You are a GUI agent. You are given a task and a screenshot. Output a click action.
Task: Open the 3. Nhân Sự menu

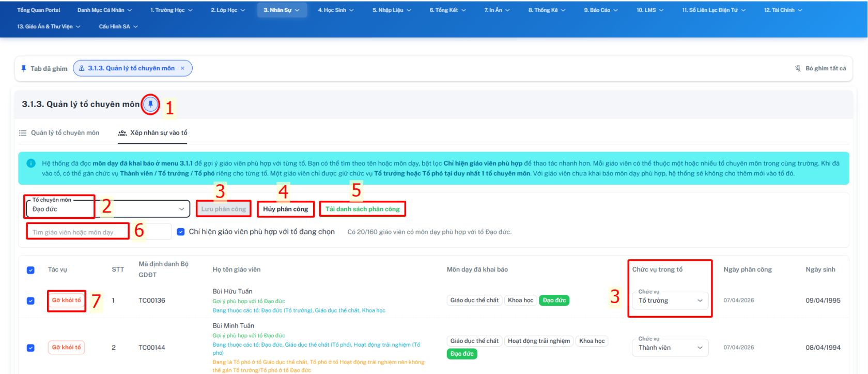click(282, 10)
